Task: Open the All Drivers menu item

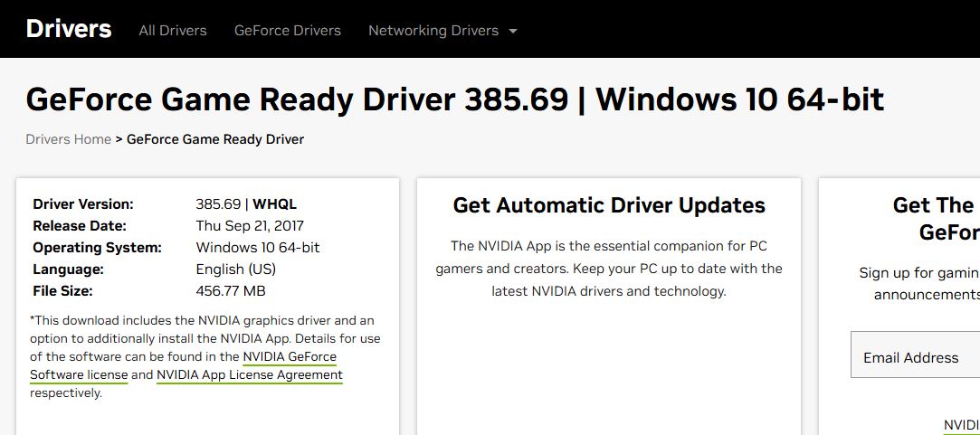Action: coord(173,31)
